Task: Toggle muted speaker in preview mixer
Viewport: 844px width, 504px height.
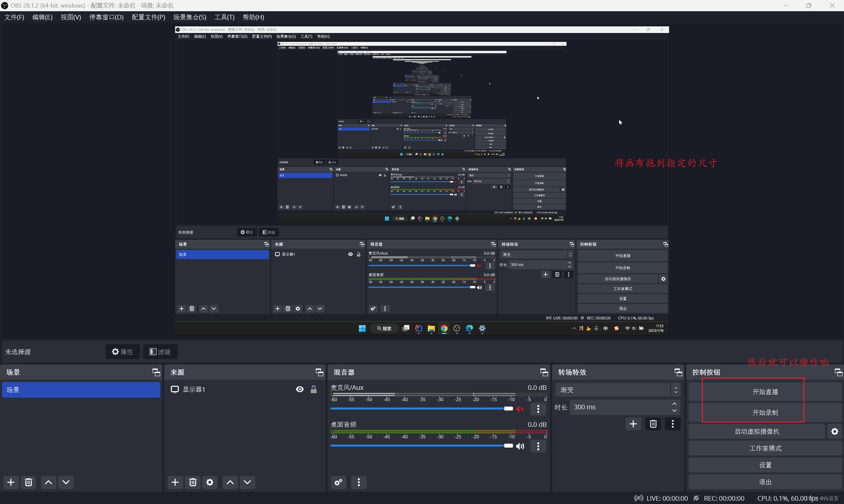Action: tap(479, 266)
